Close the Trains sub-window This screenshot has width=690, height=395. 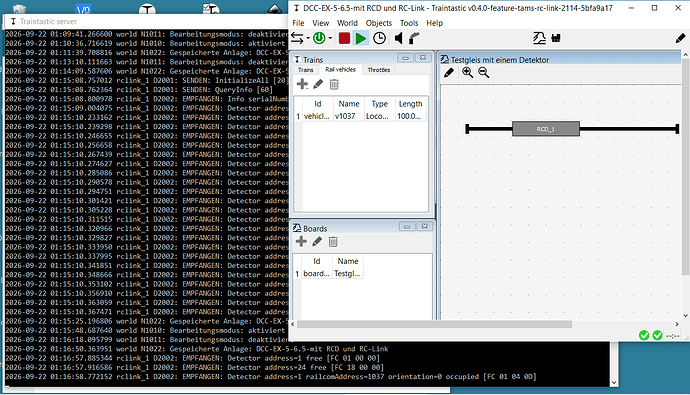click(422, 58)
